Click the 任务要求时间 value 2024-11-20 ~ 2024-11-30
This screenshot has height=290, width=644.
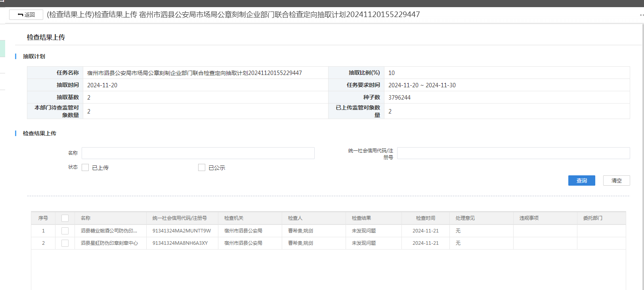[422, 85]
